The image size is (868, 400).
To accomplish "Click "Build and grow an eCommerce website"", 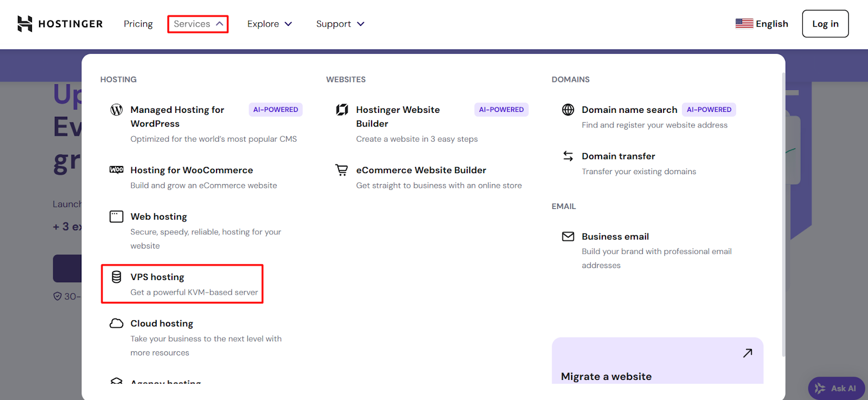I will [x=203, y=186].
